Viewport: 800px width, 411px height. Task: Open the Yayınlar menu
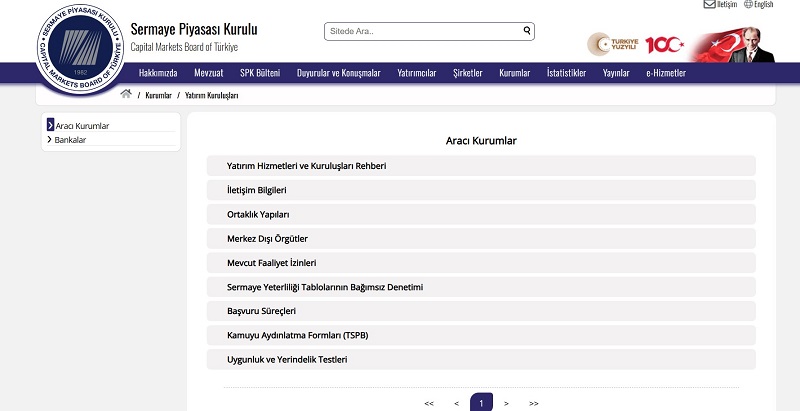tap(616, 73)
